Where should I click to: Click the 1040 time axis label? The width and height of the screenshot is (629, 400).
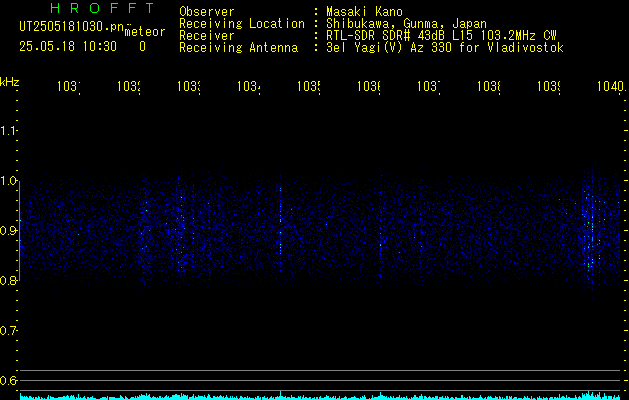[611, 86]
